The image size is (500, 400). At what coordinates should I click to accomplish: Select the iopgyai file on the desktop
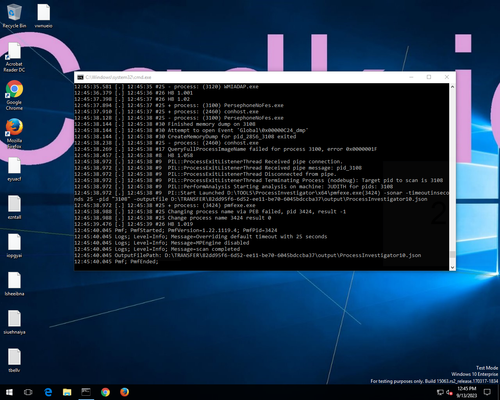[14, 246]
